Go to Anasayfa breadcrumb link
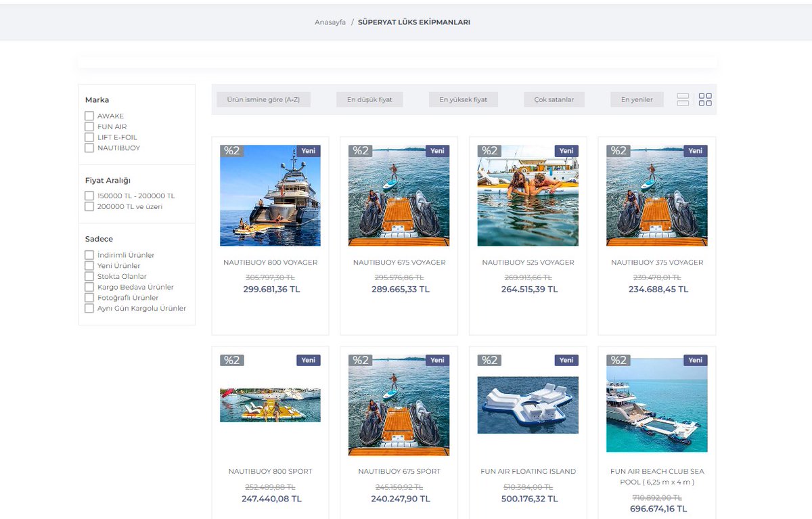The height and width of the screenshot is (519, 812). [x=330, y=22]
